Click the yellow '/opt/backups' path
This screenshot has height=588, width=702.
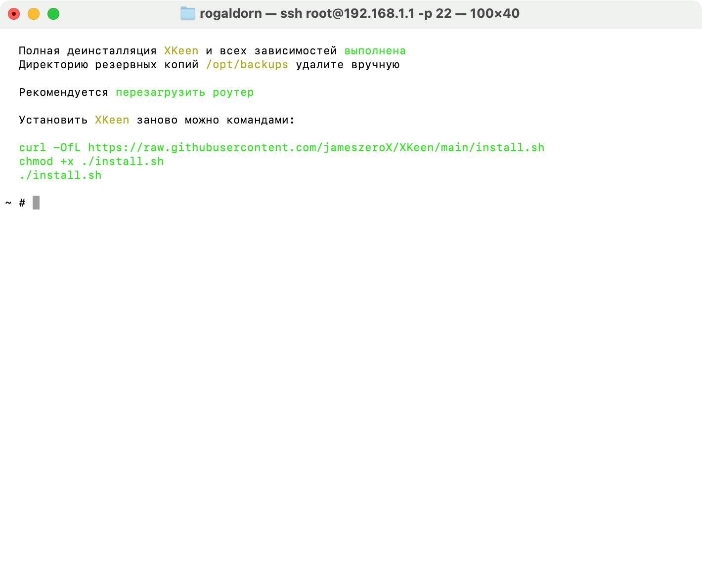click(247, 65)
